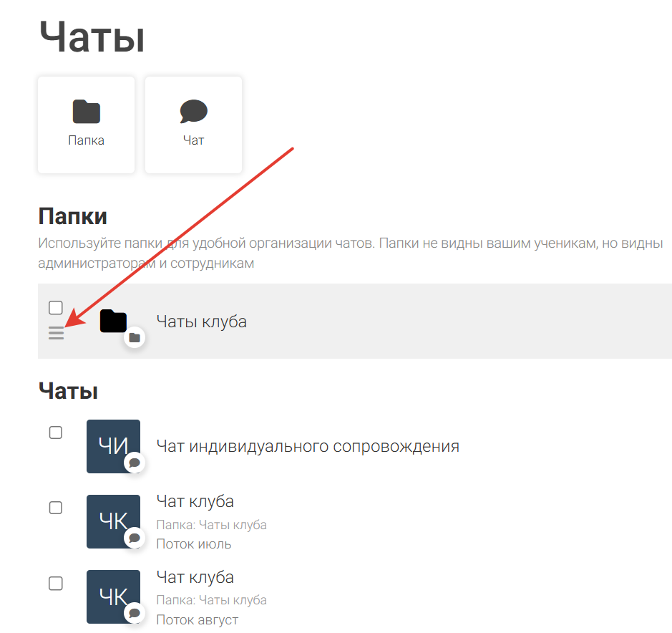
Task: Click the Чат speech bubble icon card
Action: (x=193, y=125)
